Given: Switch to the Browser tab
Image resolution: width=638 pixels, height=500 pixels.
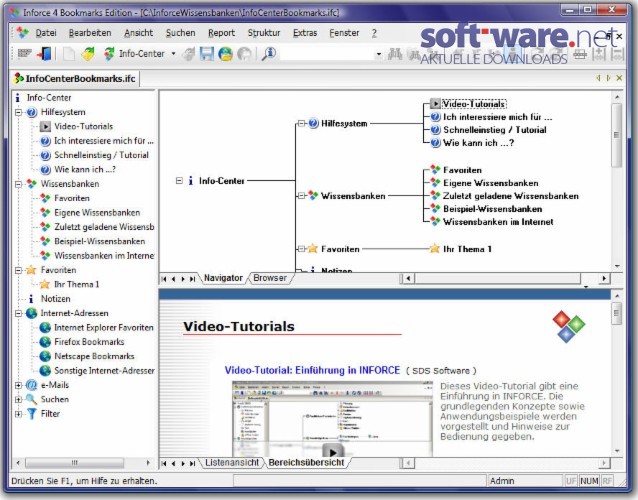Looking at the screenshot, I should (270, 278).
